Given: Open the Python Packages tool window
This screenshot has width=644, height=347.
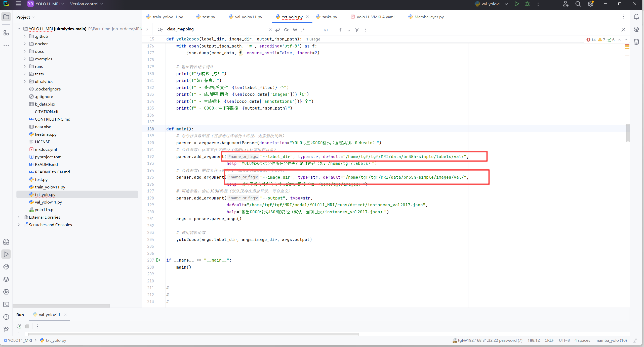Looking at the screenshot, I should pyautogui.click(x=6, y=279).
